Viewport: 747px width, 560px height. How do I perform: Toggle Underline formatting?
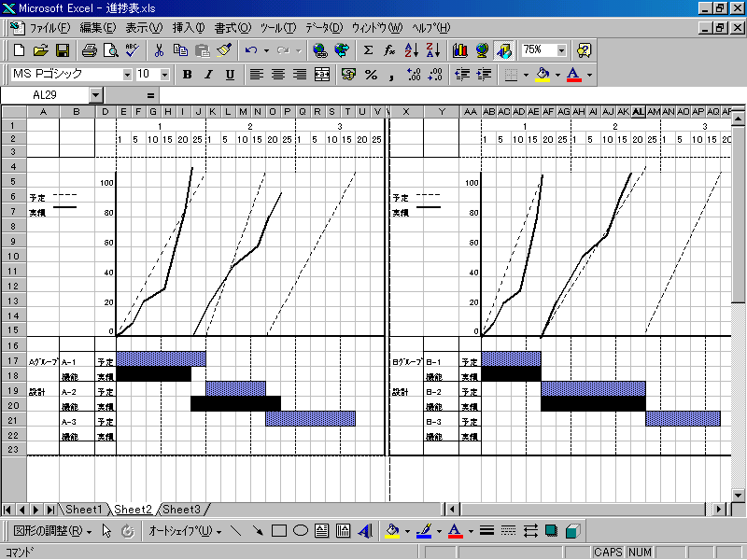(x=229, y=74)
